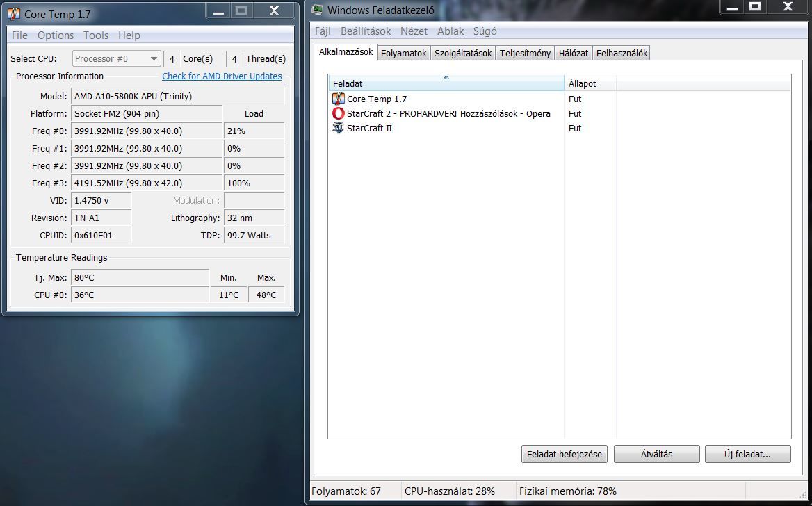Image resolution: width=812 pixels, height=506 pixels.
Task: Open the Beállítások menu
Action: pyautogui.click(x=366, y=31)
